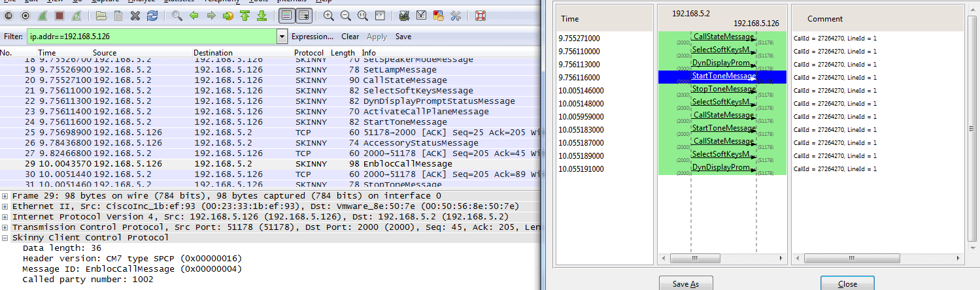Click the Save As button in graph dialog
This screenshot has width=980, height=290.
(x=685, y=284)
